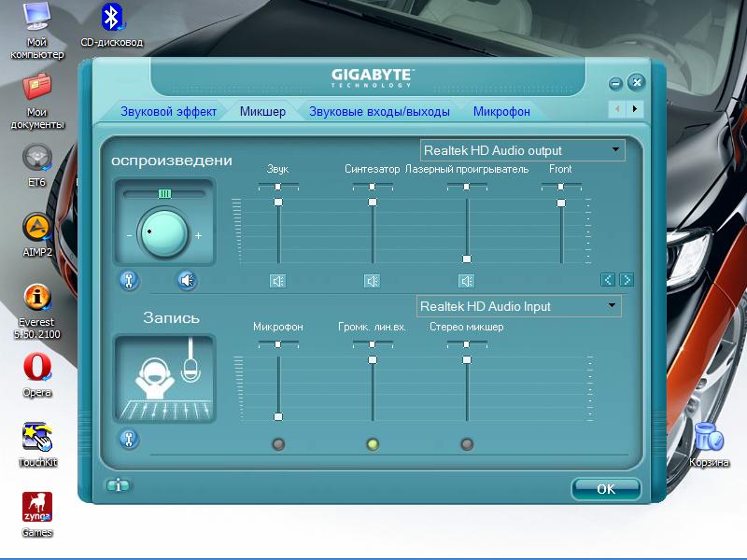Click the Синтезатор volume slider handle
Image resolution: width=747 pixels, height=560 pixels.
(373, 203)
